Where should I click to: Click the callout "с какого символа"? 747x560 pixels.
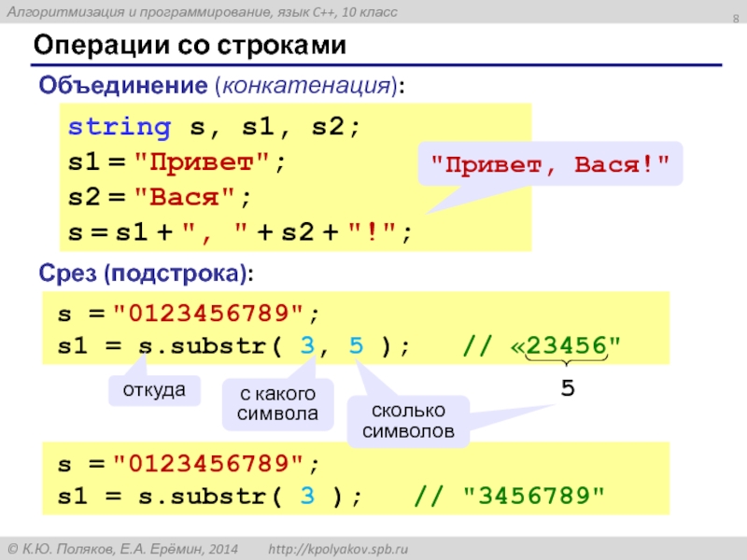pyautogui.click(x=277, y=404)
